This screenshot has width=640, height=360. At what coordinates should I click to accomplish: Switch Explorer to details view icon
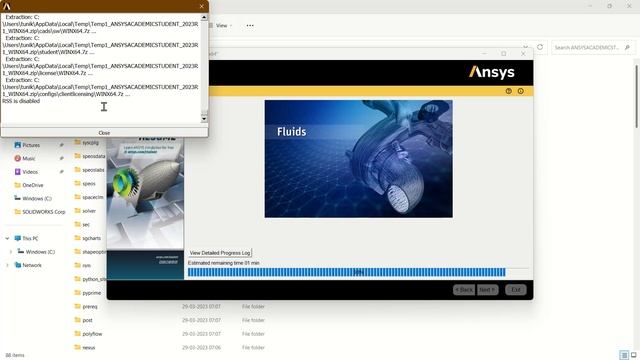pos(624,355)
